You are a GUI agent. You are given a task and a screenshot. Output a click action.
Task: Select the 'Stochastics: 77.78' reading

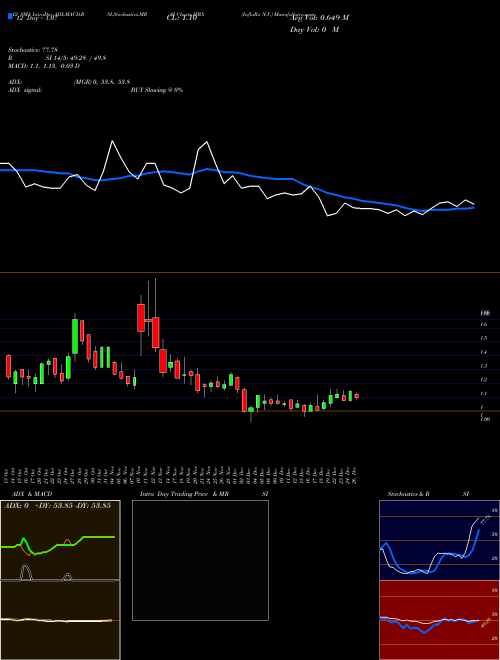32,50
